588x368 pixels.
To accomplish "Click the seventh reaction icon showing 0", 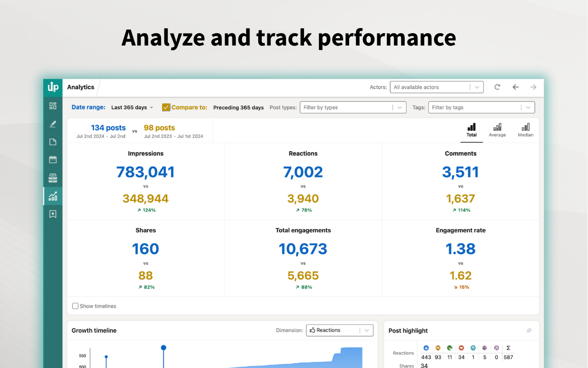I will coord(496,348).
